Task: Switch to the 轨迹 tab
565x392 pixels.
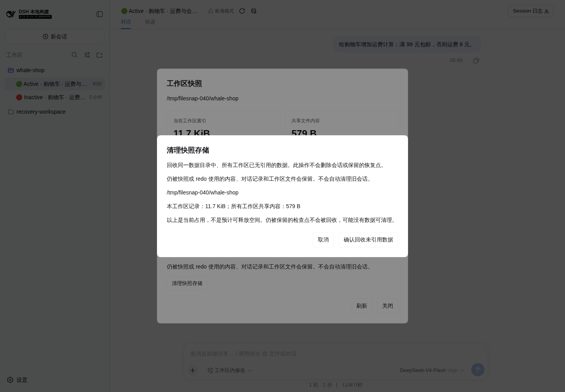Action: (150, 22)
